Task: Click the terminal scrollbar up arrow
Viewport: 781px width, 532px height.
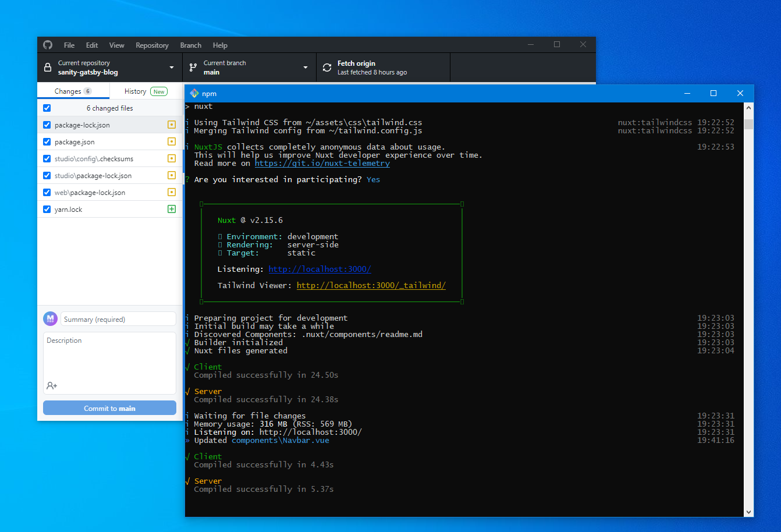Action: [749, 108]
